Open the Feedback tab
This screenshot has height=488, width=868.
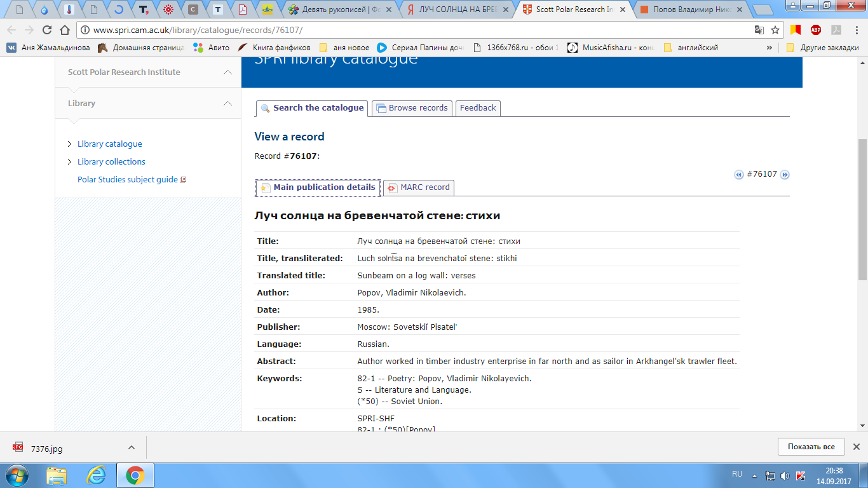478,108
